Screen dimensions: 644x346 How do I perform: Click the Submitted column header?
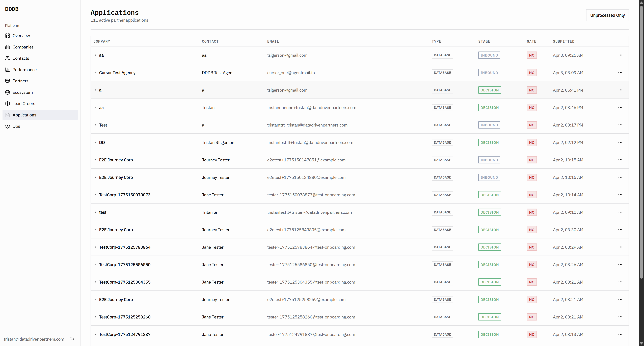563,41
